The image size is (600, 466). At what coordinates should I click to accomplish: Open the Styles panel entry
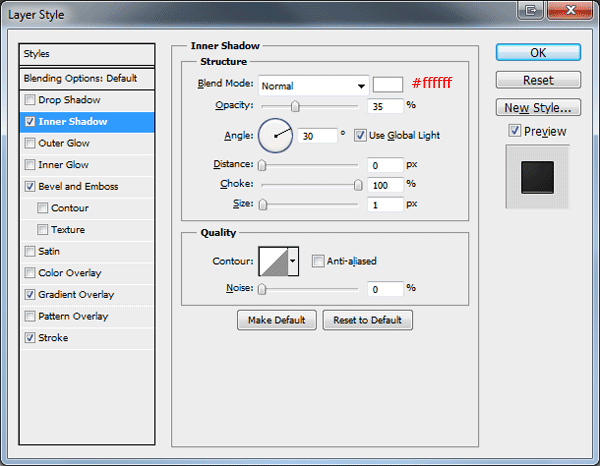[x=87, y=54]
